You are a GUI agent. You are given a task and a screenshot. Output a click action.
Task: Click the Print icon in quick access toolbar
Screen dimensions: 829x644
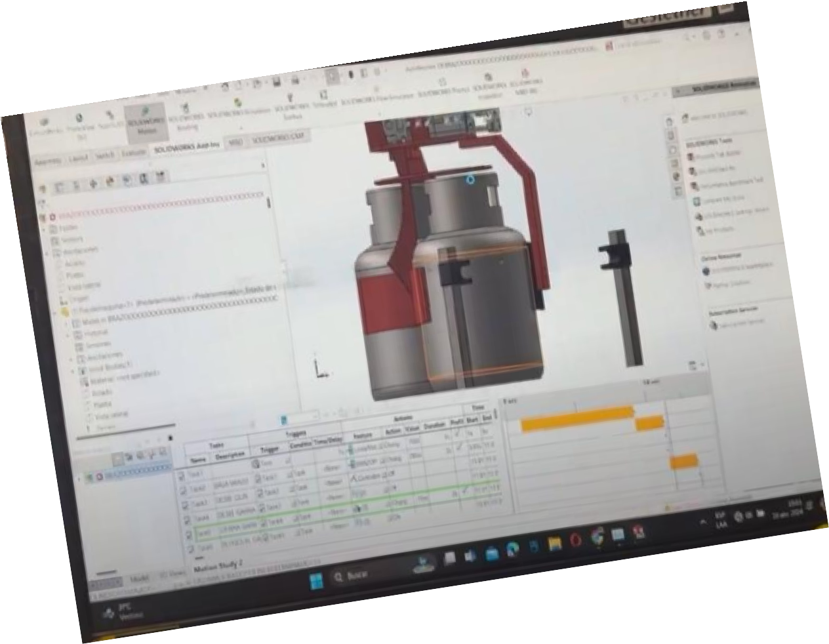[x=295, y=79]
